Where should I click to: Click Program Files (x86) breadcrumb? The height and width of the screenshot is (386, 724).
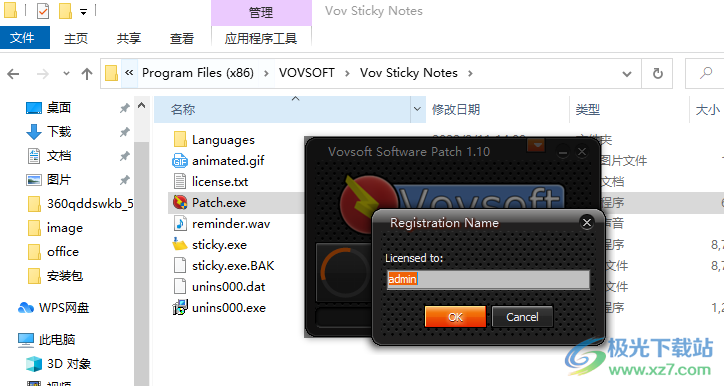[x=198, y=73]
